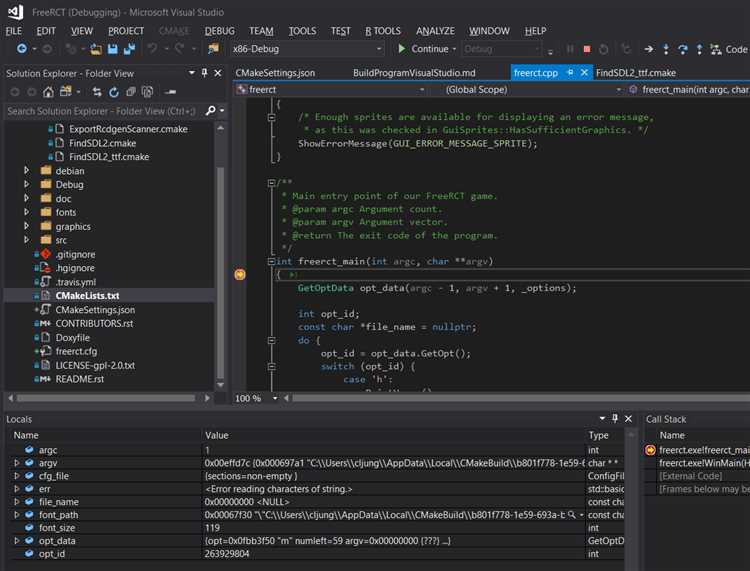Open the Solution Explorer window options dropdown
The height and width of the screenshot is (571, 750).
point(191,73)
